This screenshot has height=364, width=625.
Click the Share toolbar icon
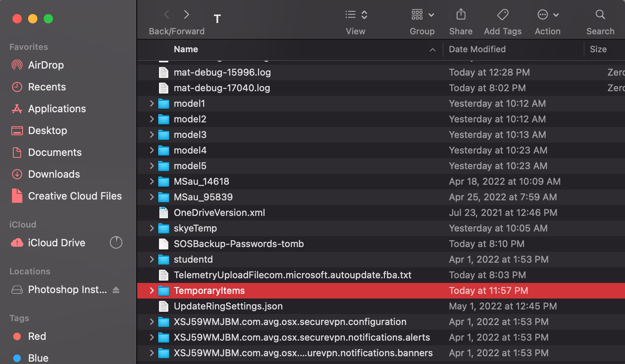tap(461, 15)
